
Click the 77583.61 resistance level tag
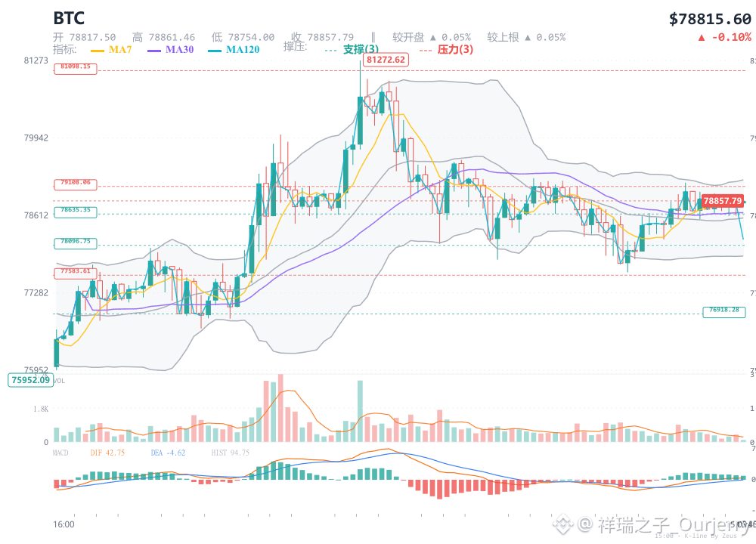75,274
